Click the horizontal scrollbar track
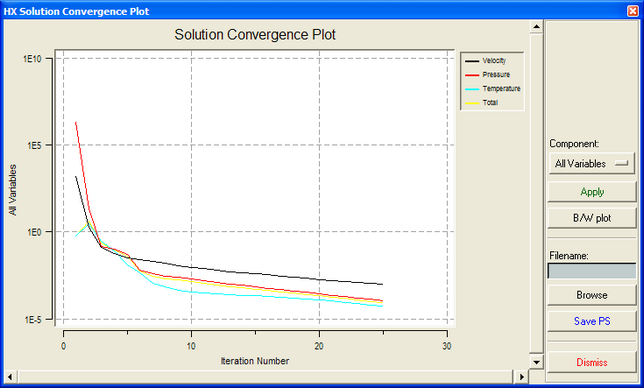Screen dimensions: 644x388 pos(266,377)
